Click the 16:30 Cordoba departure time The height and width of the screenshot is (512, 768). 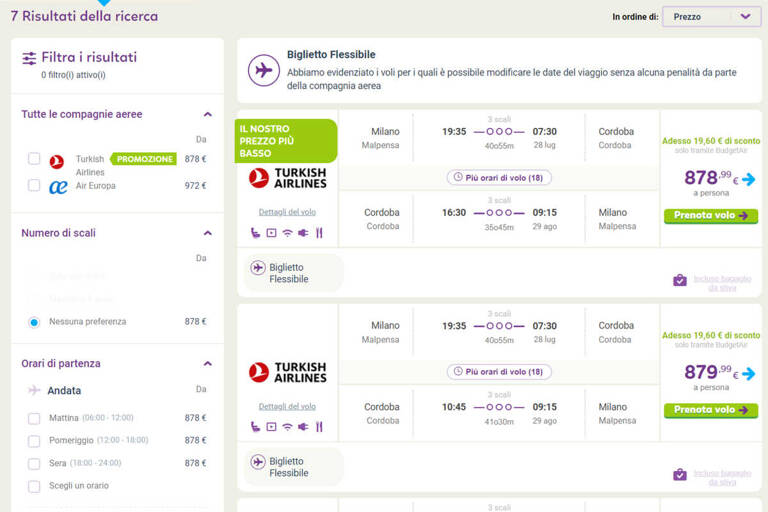coord(454,213)
